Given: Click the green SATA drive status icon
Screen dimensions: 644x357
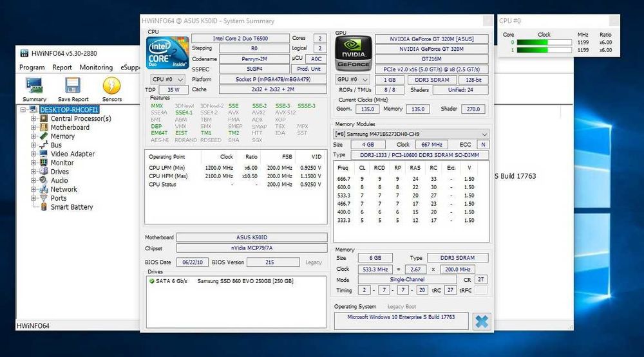Looking at the screenshot, I should (x=151, y=281).
